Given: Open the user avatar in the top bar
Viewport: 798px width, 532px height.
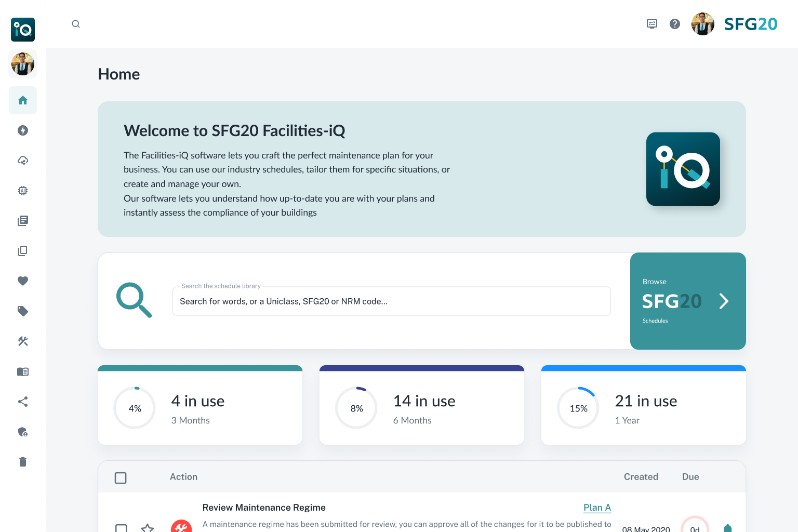Looking at the screenshot, I should (x=702, y=24).
